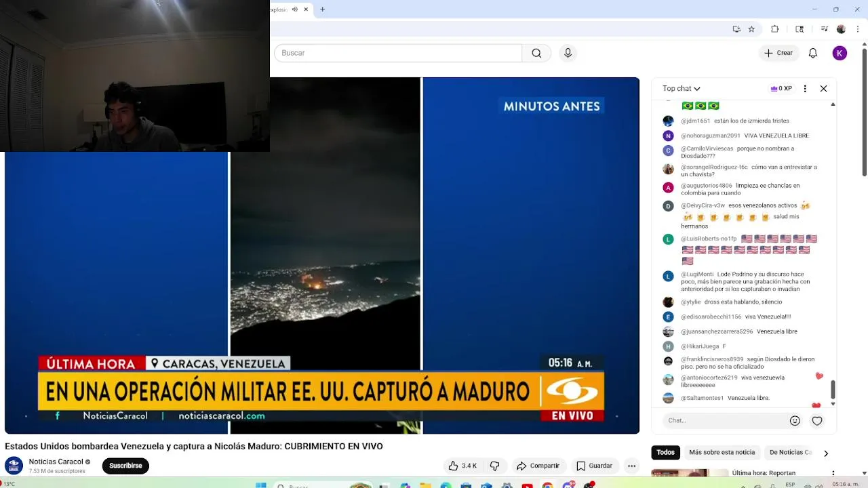
Task: Open YouTube notifications bell
Action: click(812, 53)
